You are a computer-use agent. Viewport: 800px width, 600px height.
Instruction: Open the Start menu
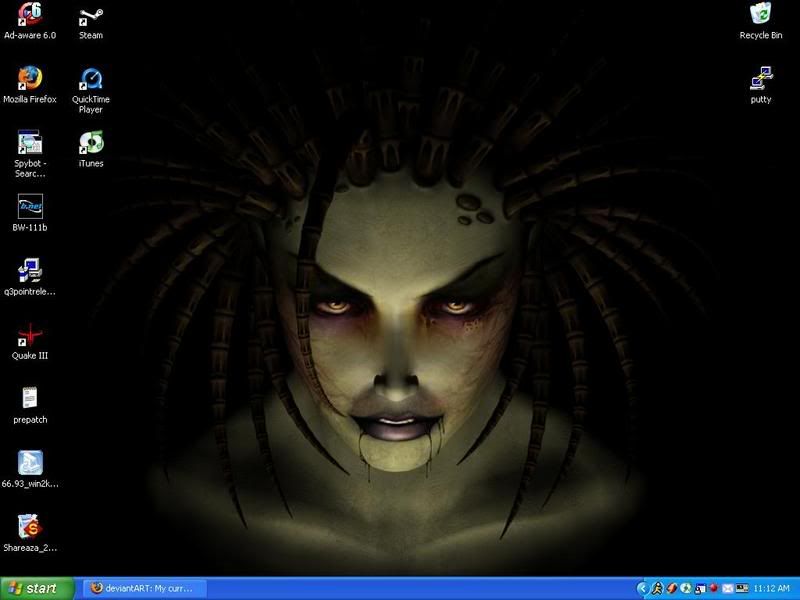[37, 588]
